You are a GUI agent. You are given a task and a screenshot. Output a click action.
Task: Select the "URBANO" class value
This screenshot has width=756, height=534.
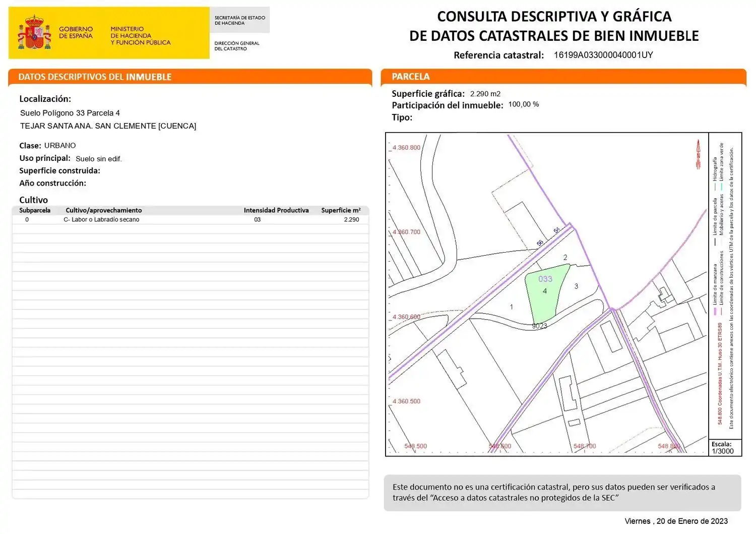click(60, 146)
